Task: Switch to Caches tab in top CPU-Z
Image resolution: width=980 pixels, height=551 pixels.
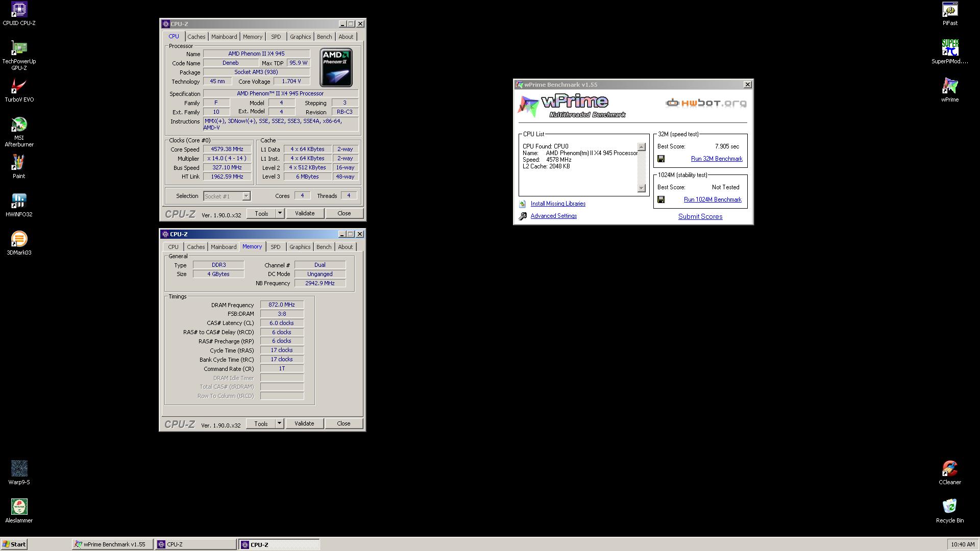Action: 196,37
